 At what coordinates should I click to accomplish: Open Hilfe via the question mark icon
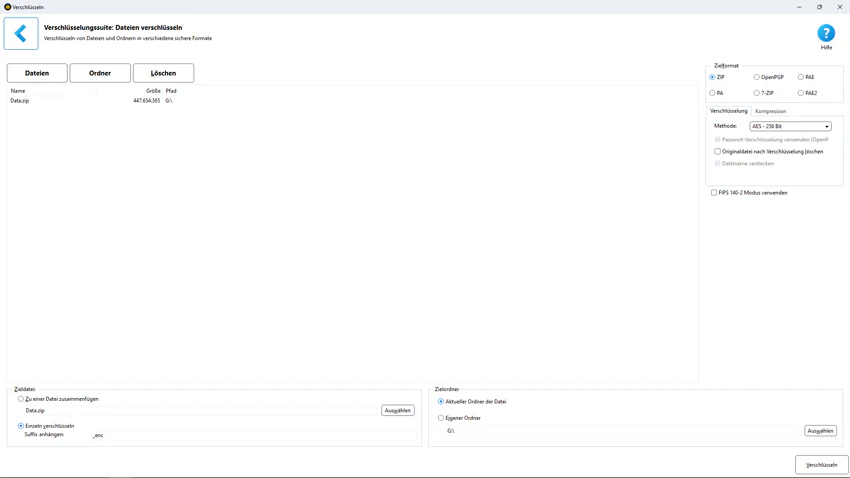point(826,34)
